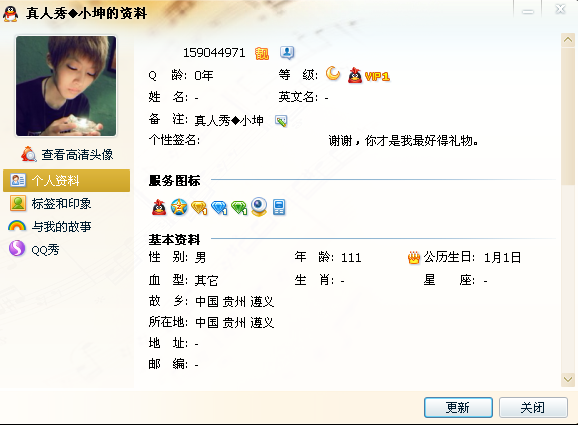
Task: Click the webcam service icon
Action: [259, 206]
